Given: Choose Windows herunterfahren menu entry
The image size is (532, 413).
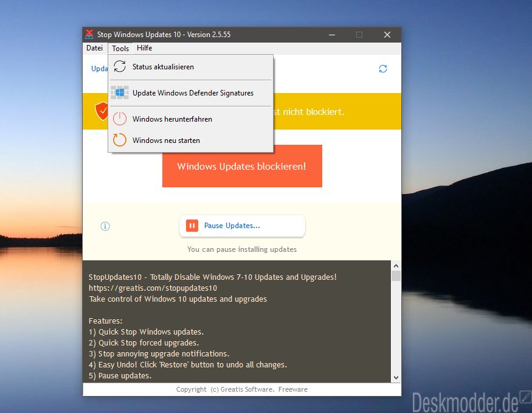Looking at the screenshot, I should click(191, 119).
